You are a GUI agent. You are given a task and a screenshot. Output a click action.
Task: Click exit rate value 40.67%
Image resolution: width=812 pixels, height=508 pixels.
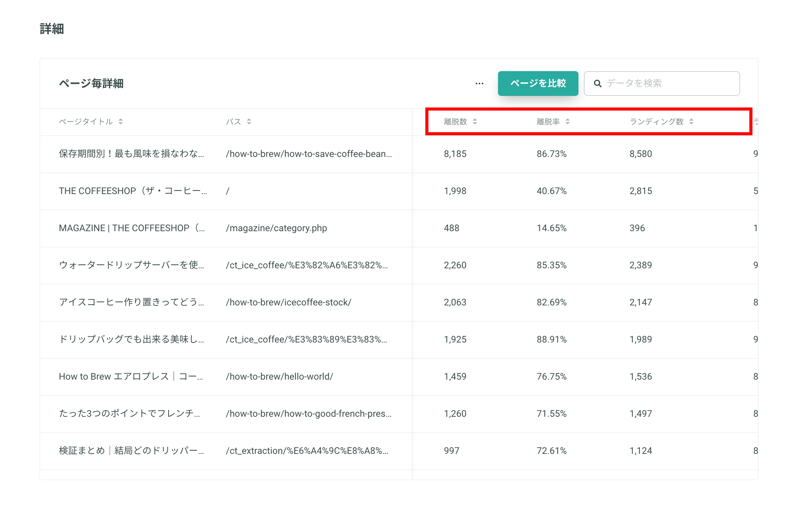[552, 191]
